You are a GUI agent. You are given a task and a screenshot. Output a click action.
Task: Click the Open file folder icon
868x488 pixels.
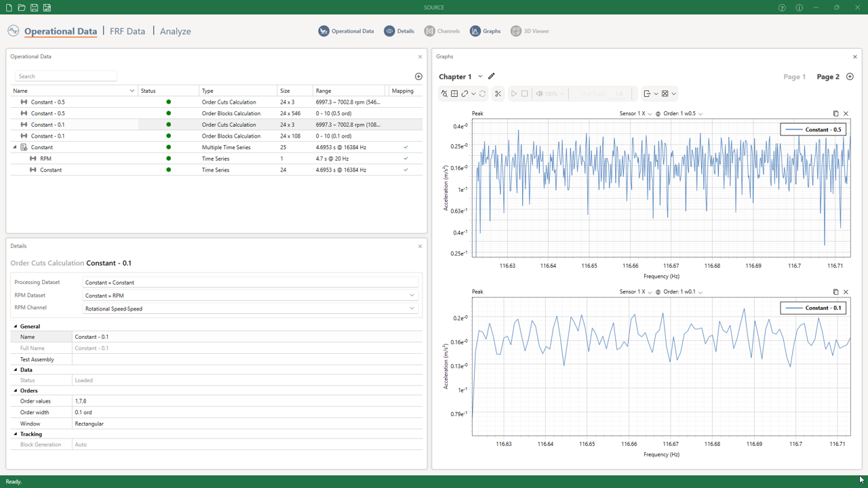[22, 7]
